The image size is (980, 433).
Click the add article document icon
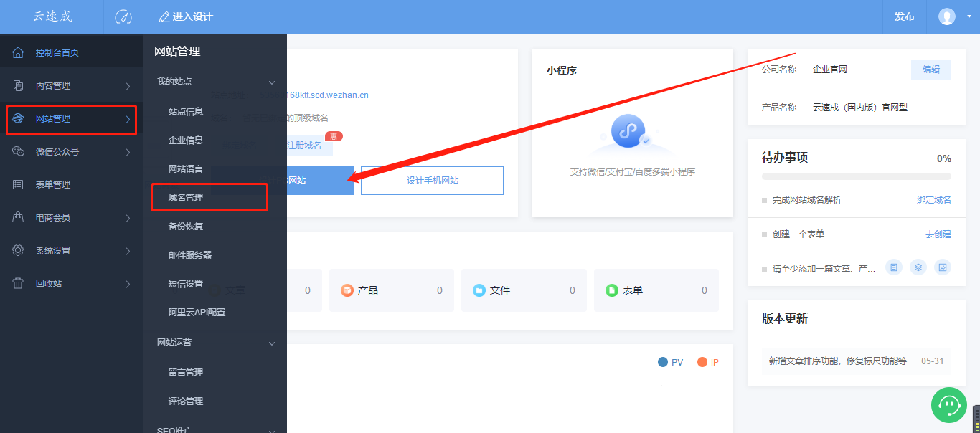coord(894,267)
